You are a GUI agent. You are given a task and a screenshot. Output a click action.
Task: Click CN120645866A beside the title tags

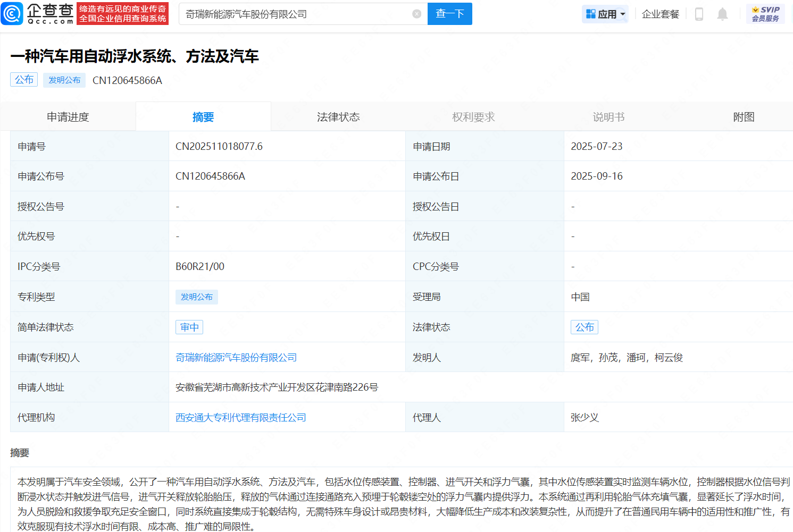point(127,80)
